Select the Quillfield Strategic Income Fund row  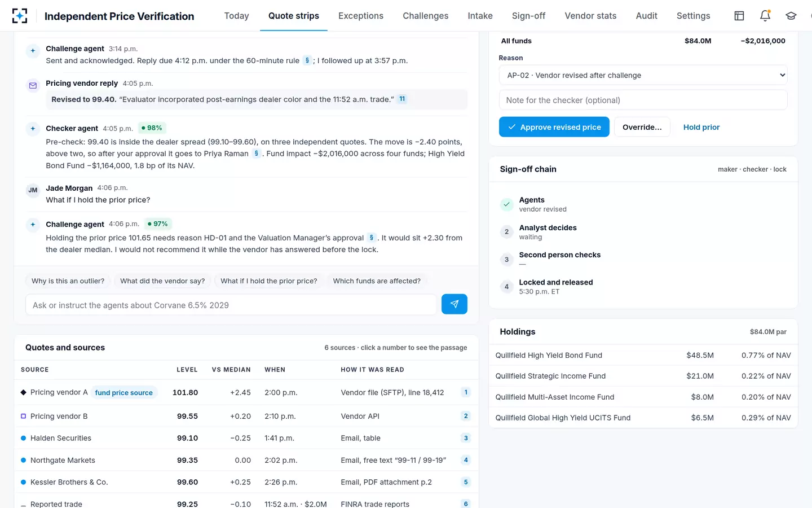pyautogui.click(x=643, y=376)
